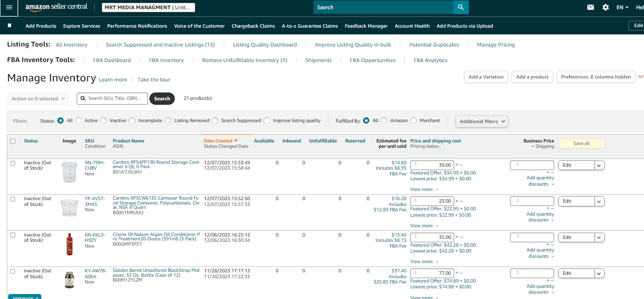Open Preferences: 8 columns hidden button
This screenshot has height=299, width=644.
(x=596, y=77)
